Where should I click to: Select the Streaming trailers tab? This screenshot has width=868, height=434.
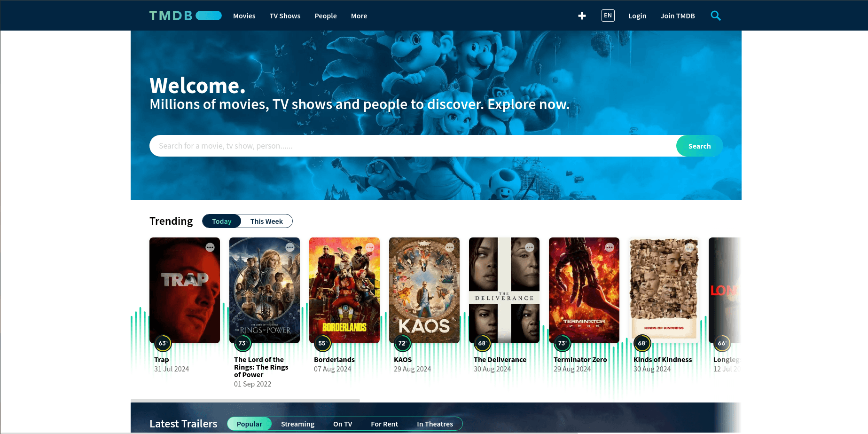click(297, 424)
